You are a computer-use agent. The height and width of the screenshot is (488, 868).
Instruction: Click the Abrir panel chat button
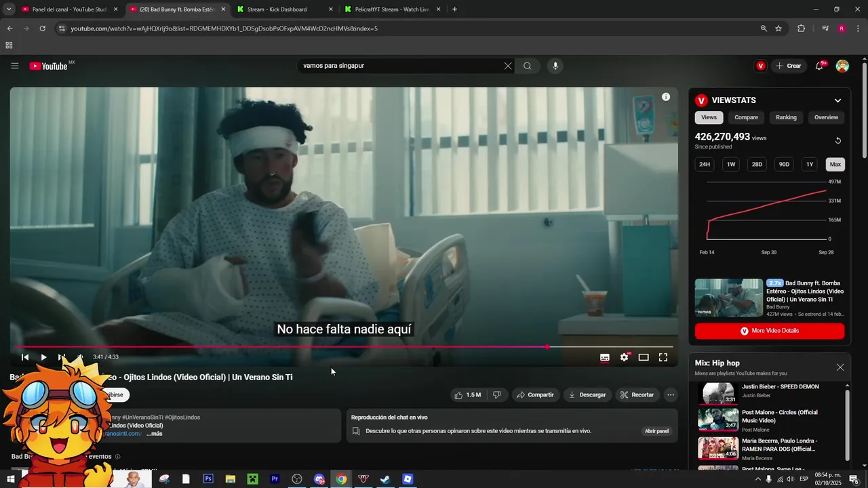(x=656, y=431)
